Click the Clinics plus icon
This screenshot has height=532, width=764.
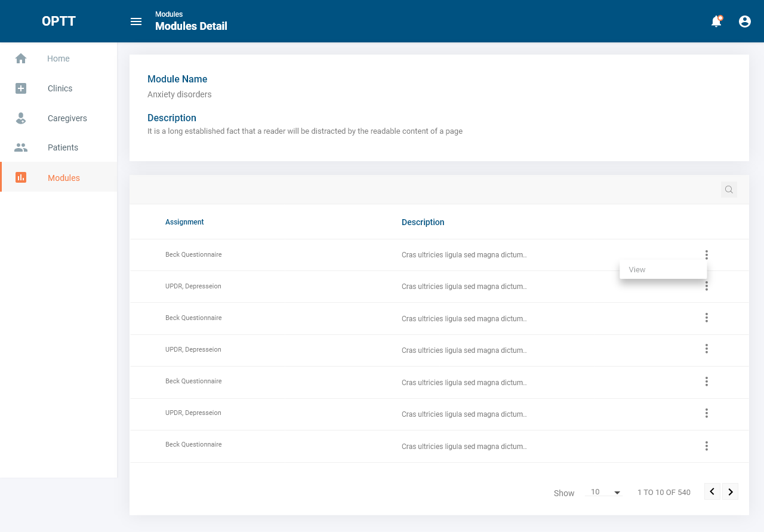click(21, 88)
